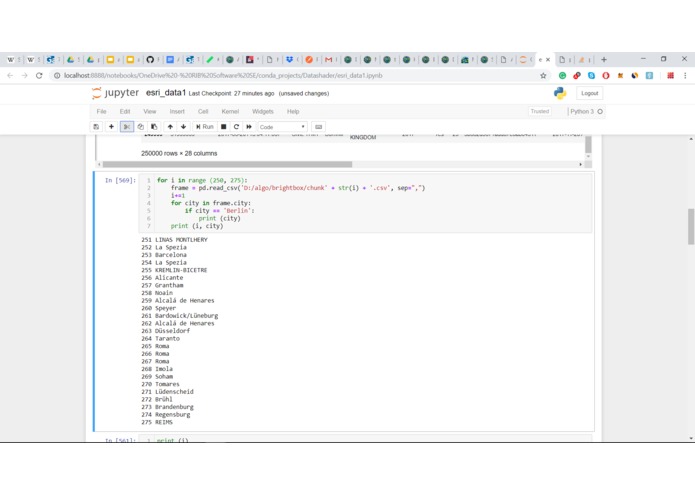Run the current cell with Run button

tap(205, 127)
